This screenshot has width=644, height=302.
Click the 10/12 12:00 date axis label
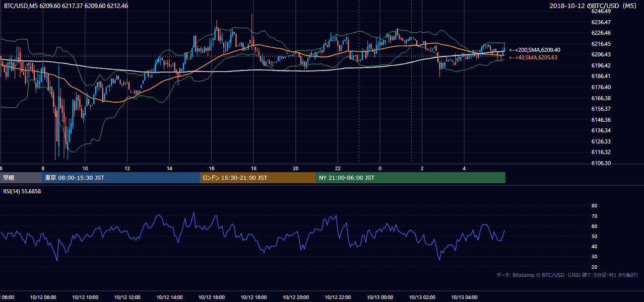point(127,297)
